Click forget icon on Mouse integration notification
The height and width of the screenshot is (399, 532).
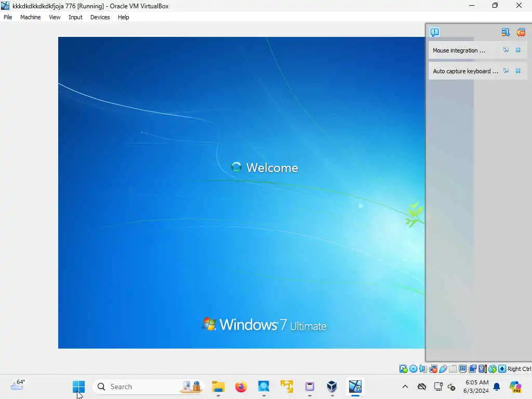tap(506, 50)
